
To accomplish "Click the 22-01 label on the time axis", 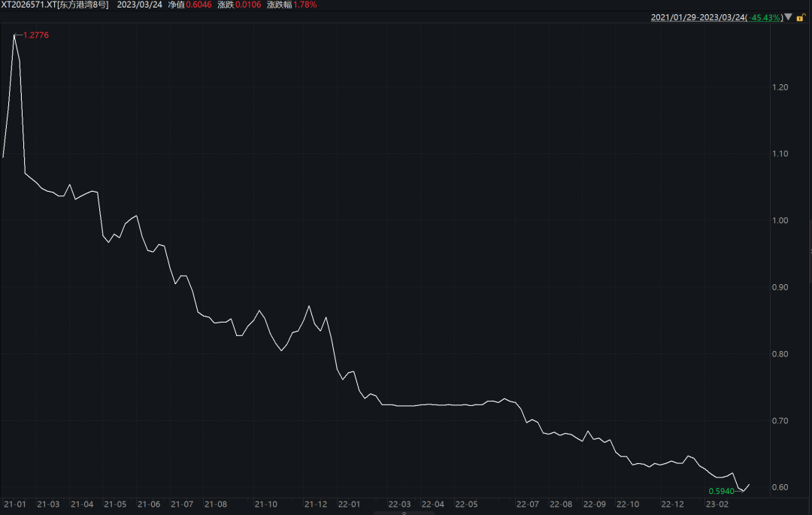I will click(x=349, y=504).
